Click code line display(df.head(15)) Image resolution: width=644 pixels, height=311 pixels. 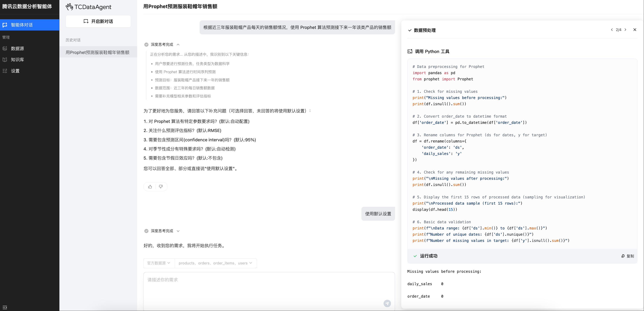click(x=435, y=209)
